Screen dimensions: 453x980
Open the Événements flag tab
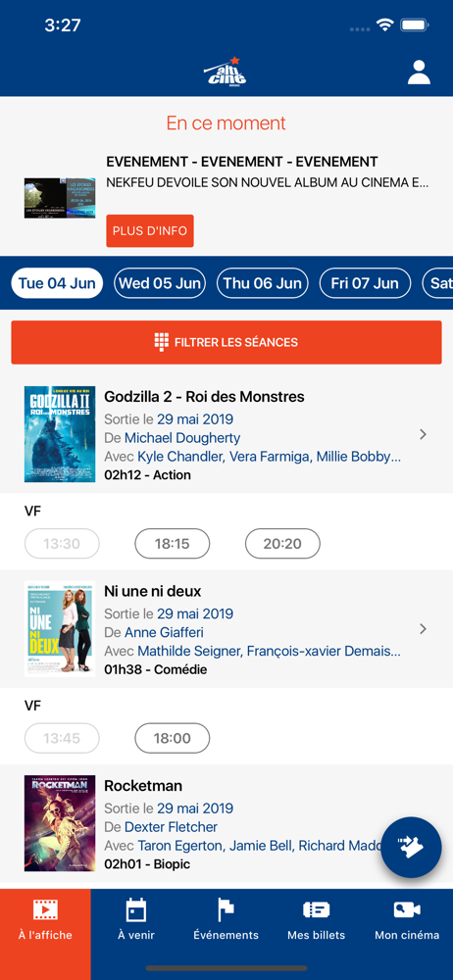pyautogui.click(x=226, y=917)
